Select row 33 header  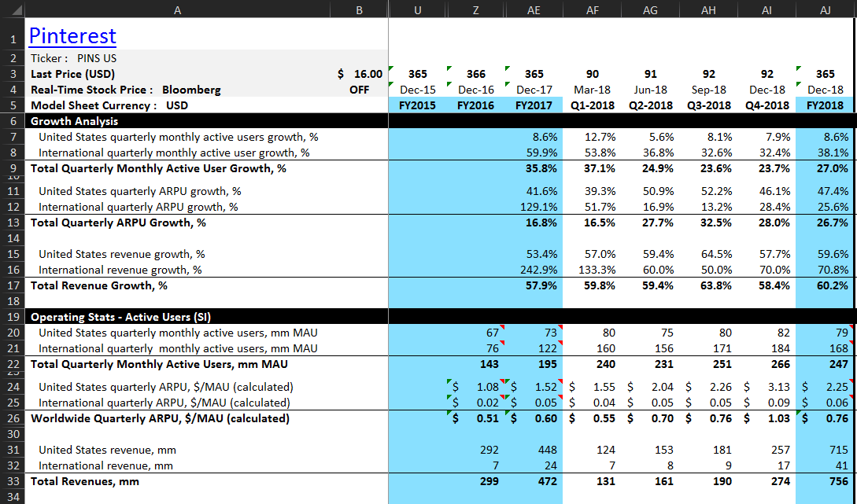(x=13, y=482)
